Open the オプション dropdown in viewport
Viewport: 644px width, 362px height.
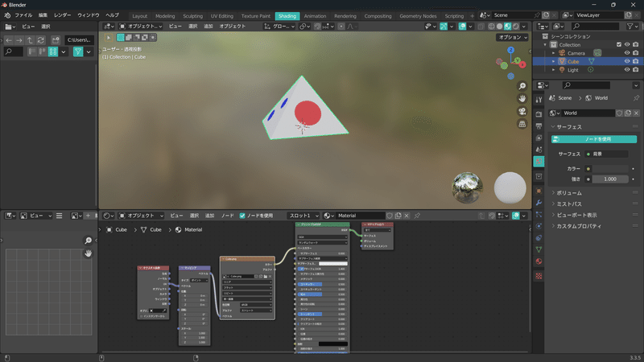click(513, 37)
